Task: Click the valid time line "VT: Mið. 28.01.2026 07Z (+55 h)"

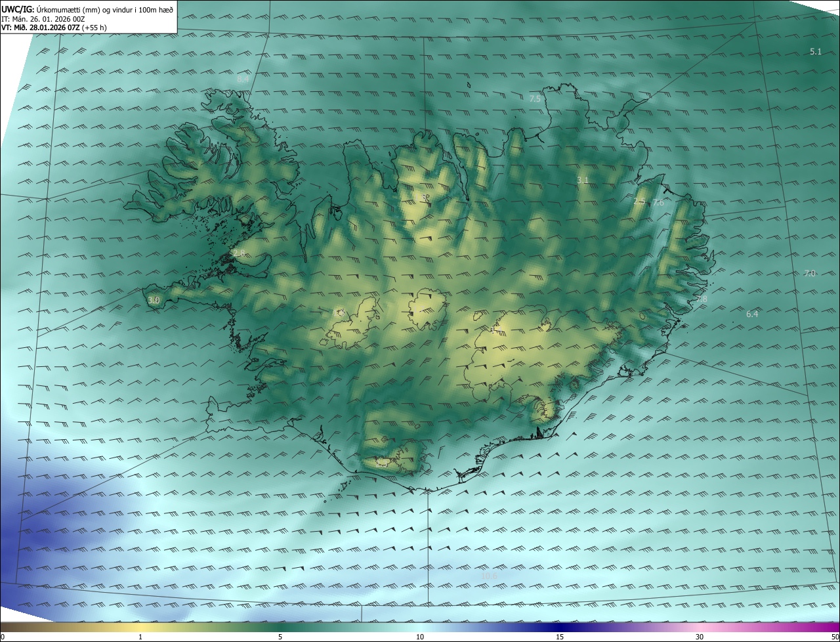Action: [54, 28]
